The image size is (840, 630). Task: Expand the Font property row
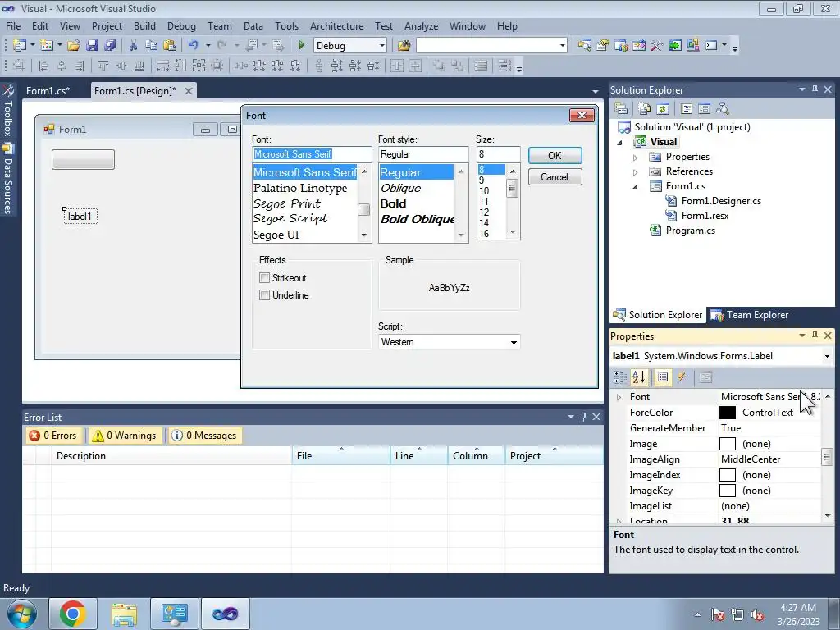[619, 397]
